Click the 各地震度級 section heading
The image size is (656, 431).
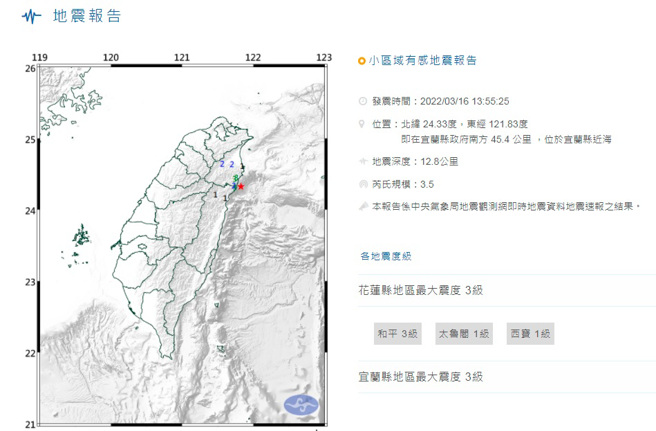pyautogui.click(x=386, y=256)
